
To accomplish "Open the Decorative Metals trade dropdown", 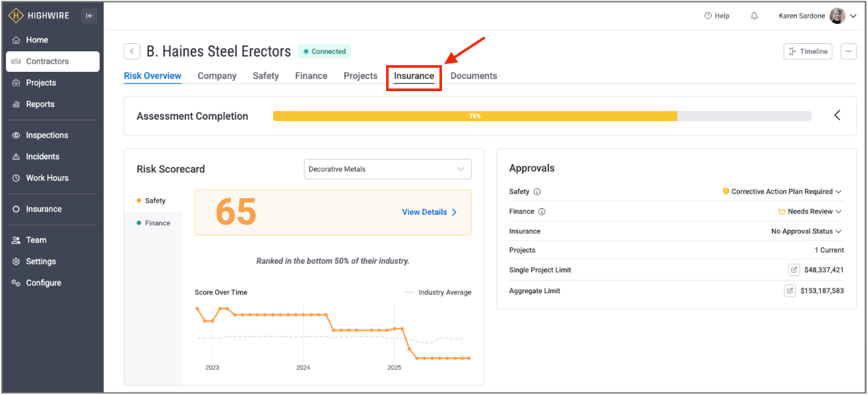I will tap(387, 169).
